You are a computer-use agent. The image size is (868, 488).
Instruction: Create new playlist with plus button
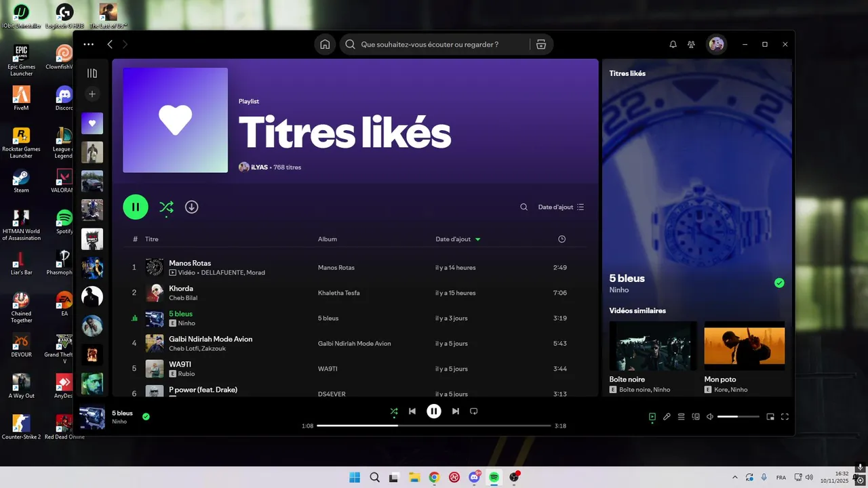coord(92,94)
